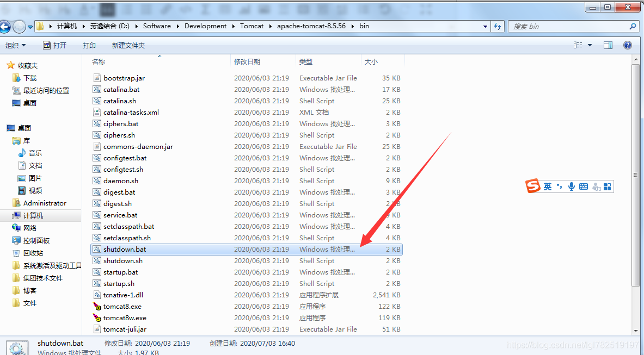Image resolution: width=644 pixels, height=355 pixels.
Task: Click the catalina-tasks.xml file icon
Action: pos(97,112)
